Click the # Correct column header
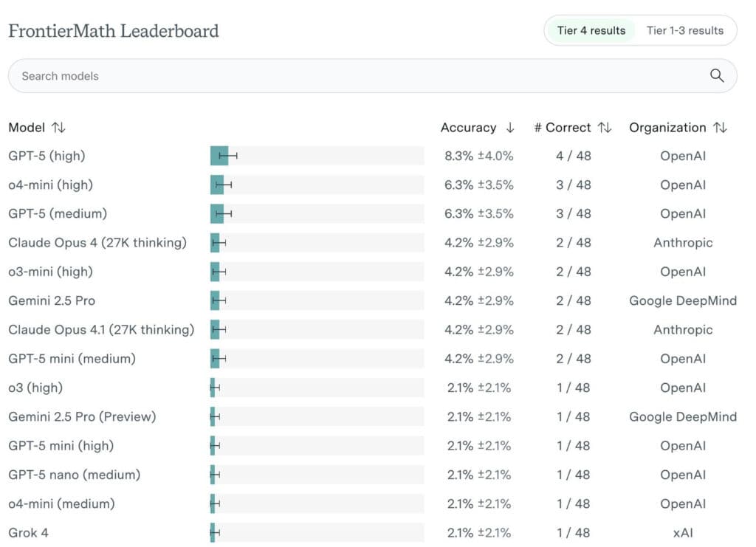This screenshot has height=547, width=756. (562, 127)
